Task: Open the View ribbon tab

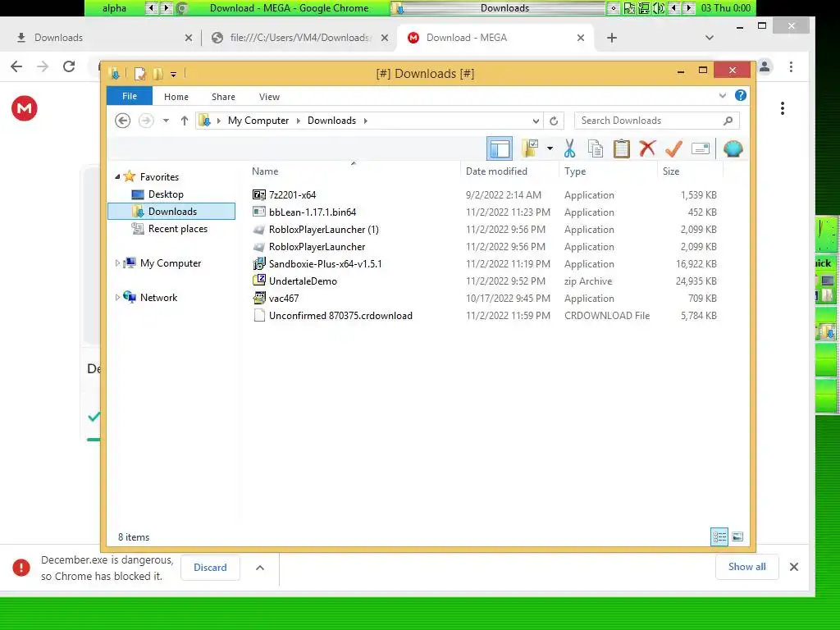Action: (269, 97)
